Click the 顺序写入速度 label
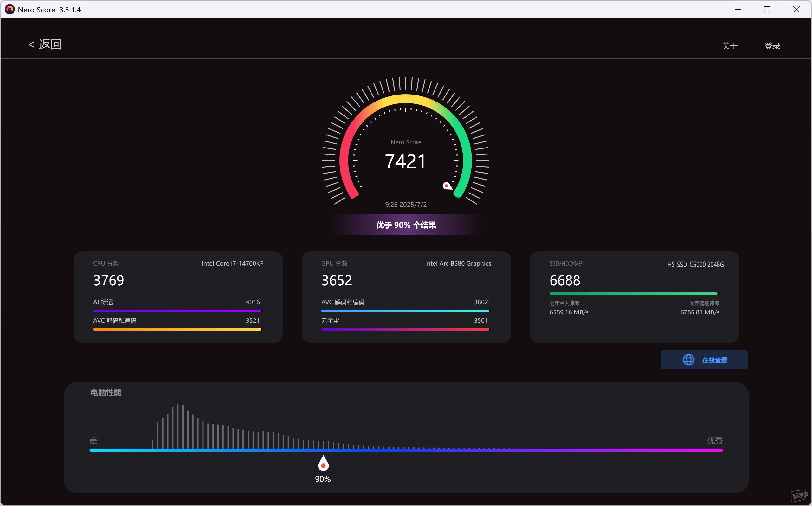The image size is (812, 506). 564,304
